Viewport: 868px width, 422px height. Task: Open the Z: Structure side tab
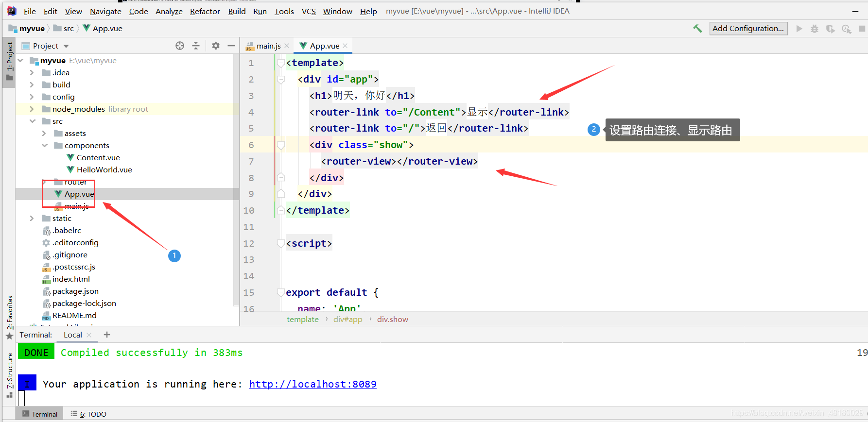(9, 375)
